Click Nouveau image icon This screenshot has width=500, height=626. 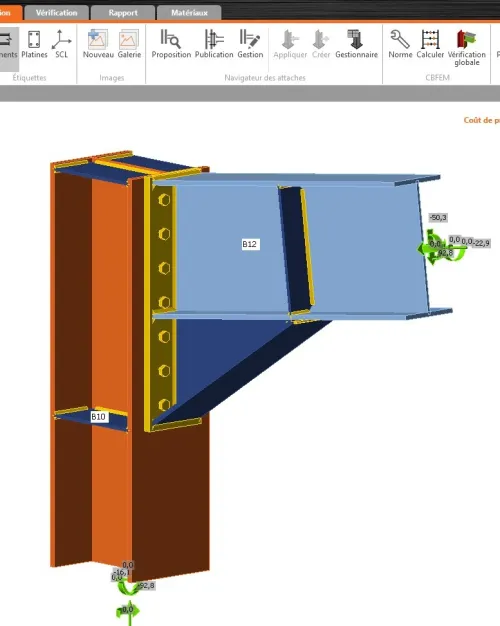tap(98, 45)
